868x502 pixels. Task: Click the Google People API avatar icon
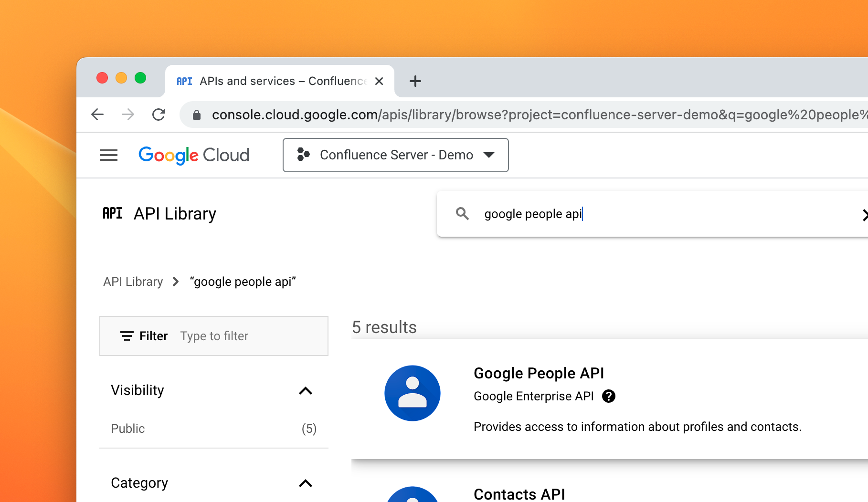click(413, 393)
